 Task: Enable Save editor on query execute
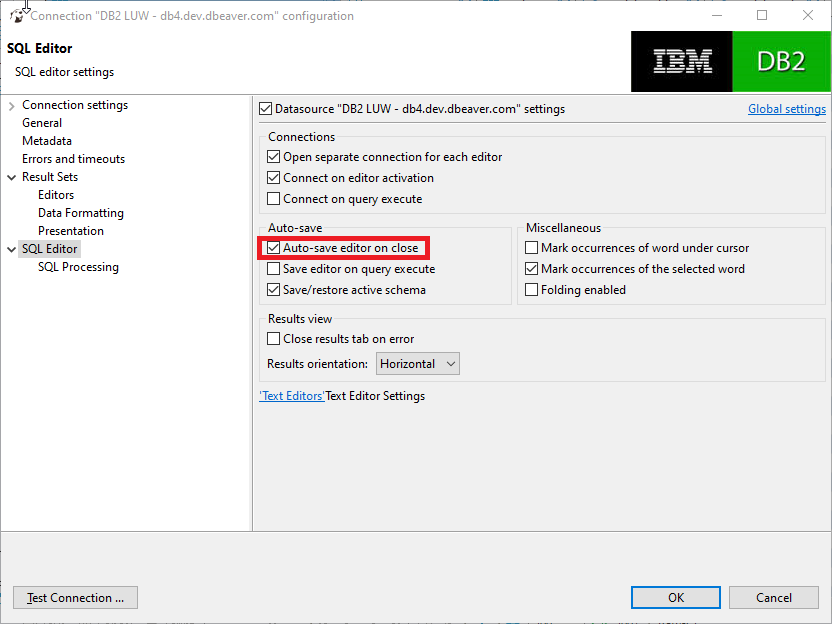tap(274, 268)
